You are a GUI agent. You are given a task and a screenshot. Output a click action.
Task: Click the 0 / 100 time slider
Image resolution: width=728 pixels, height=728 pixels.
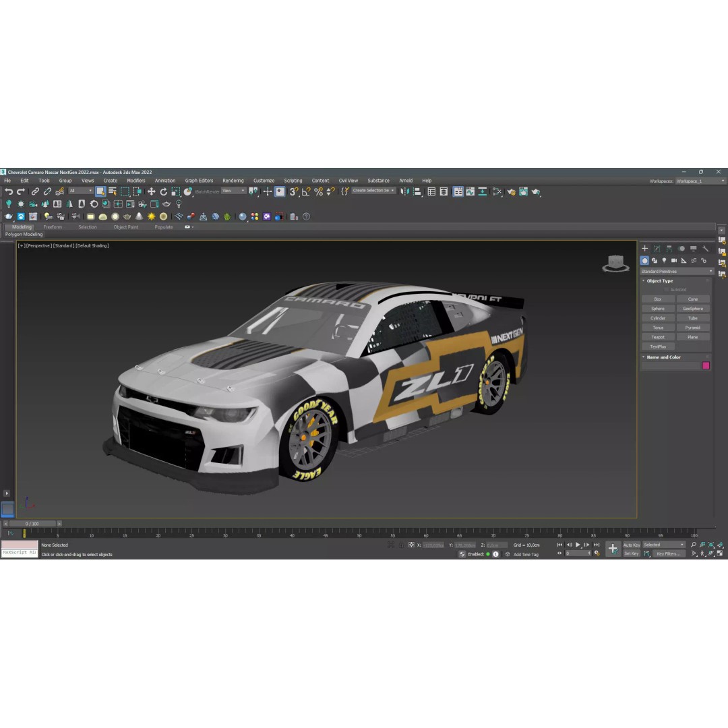coord(32,524)
